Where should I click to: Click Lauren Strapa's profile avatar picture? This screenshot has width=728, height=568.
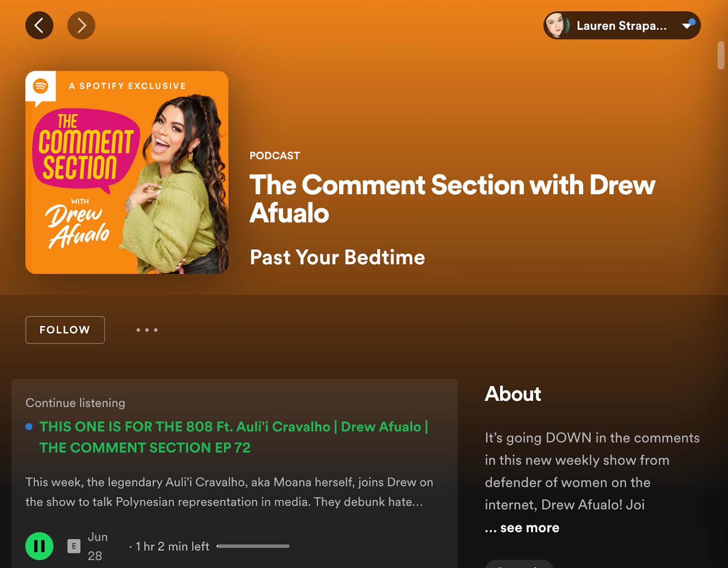(x=557, y=25)
